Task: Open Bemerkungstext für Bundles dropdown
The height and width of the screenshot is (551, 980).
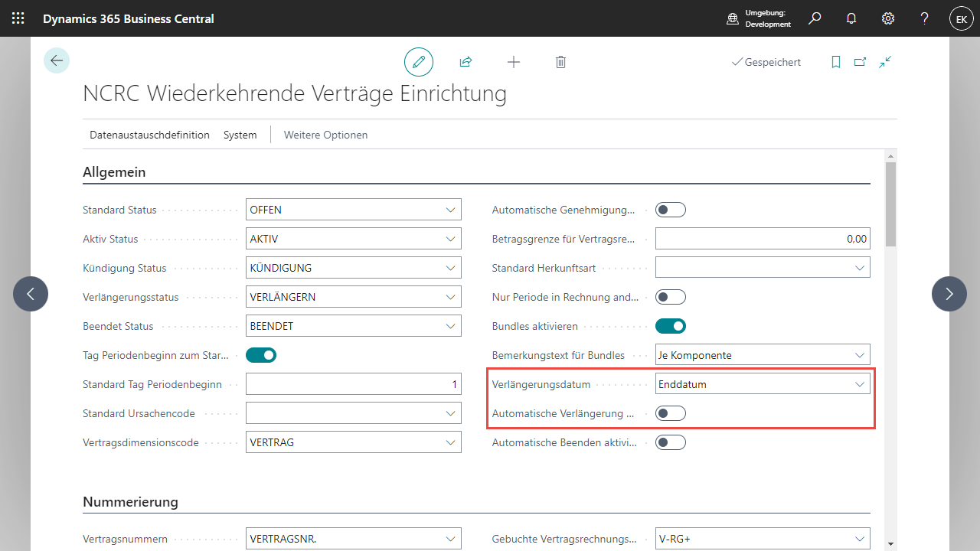Action: pyautogui.click(x=859, y=355)
